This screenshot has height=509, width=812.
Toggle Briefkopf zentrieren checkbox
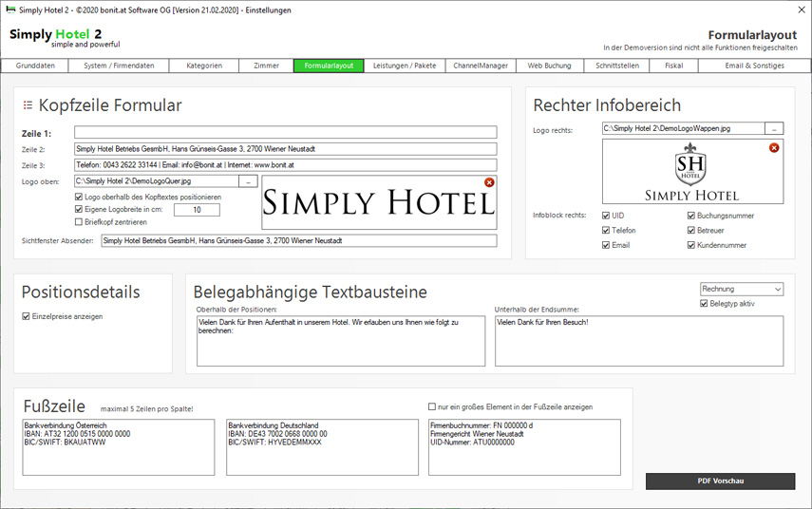tap(79, 222)
